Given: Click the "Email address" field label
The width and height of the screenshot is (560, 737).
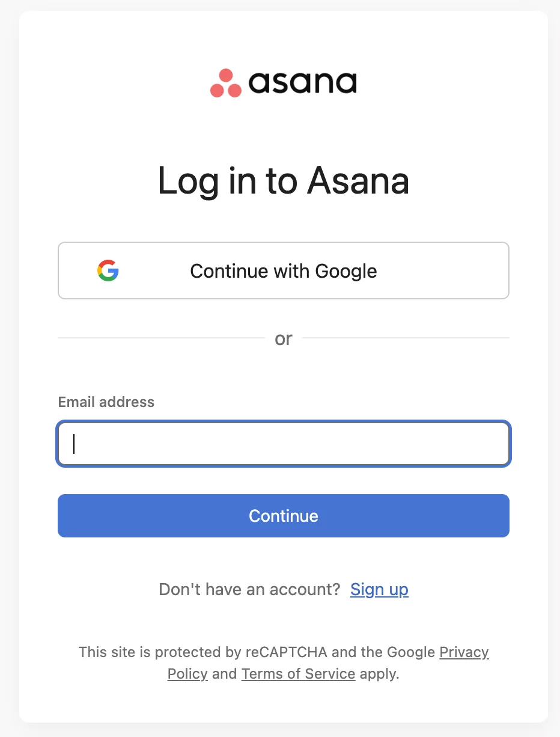Looking at the screenshot, I should click(x=106, y=402).
